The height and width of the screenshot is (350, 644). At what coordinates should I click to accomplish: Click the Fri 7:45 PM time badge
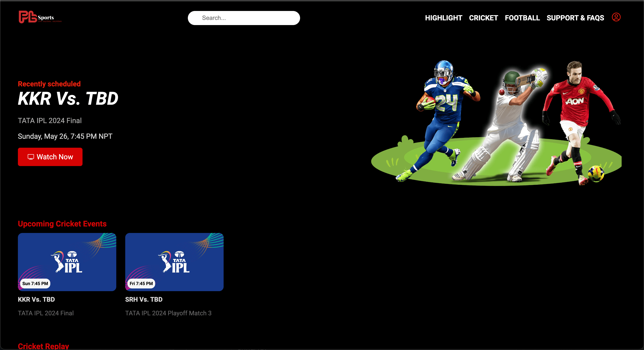pyautogui.click(x=141, y=284)
